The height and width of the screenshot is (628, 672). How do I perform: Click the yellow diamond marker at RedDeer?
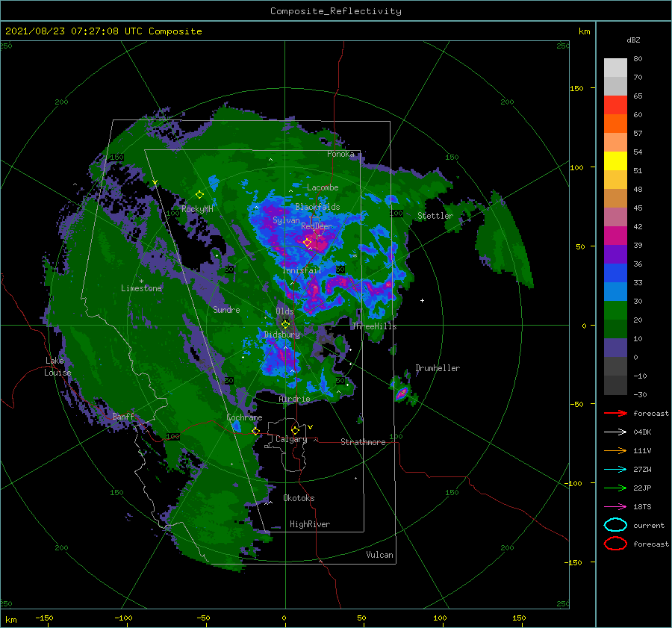pyautogui.click(x=308, y=243)
